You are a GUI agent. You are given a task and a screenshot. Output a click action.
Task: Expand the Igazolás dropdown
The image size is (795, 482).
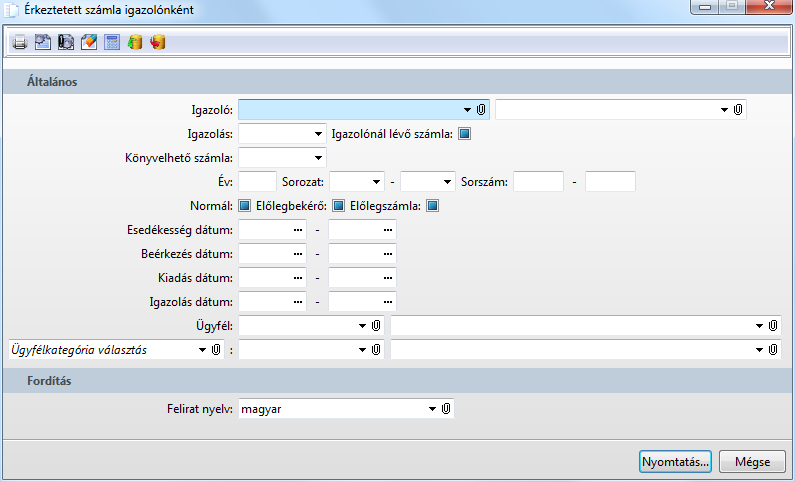pyautogui.click(x=318, y=134)
